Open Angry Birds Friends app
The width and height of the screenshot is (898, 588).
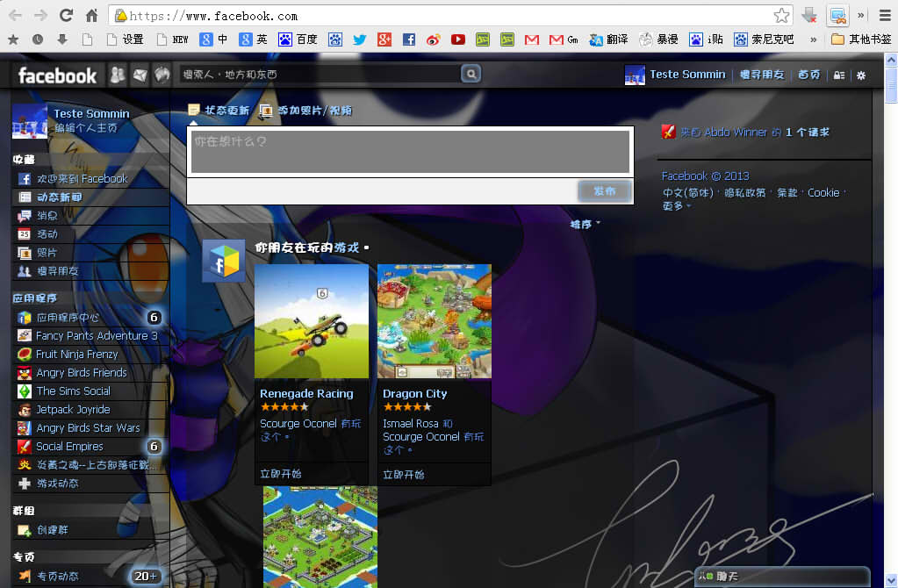(90, 372)
